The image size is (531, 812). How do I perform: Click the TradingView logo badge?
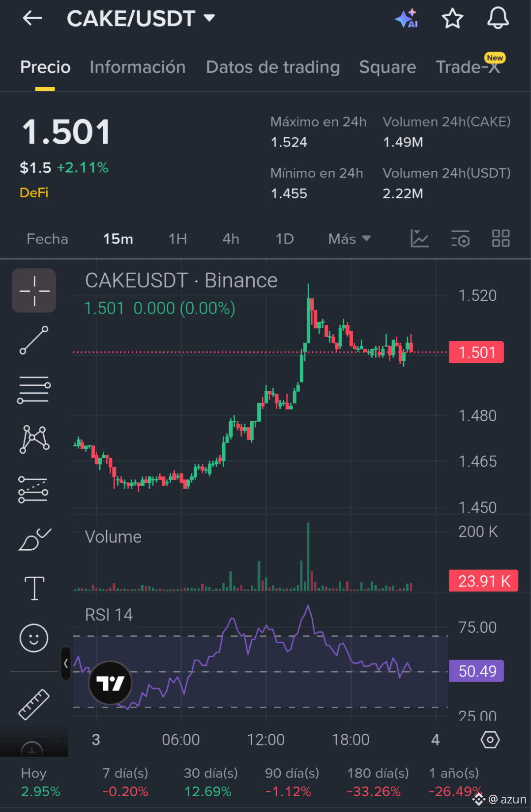pyautogui.click(x=110, y=683)
